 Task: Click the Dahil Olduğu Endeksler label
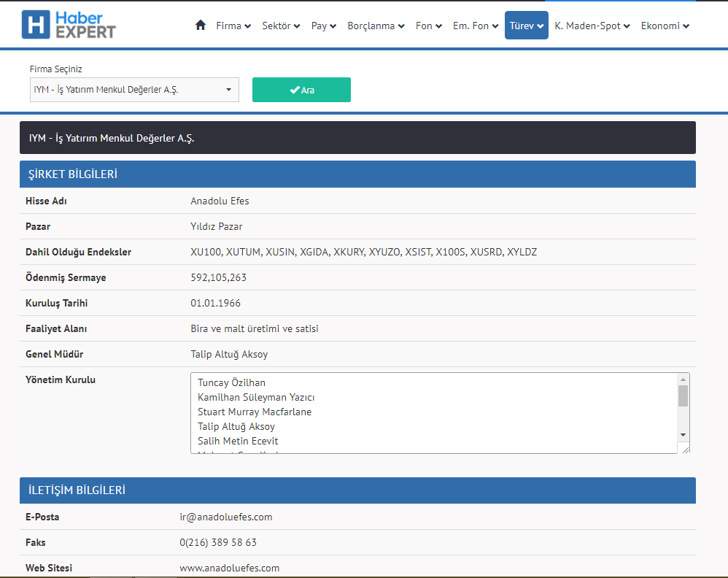pos(78,252)
